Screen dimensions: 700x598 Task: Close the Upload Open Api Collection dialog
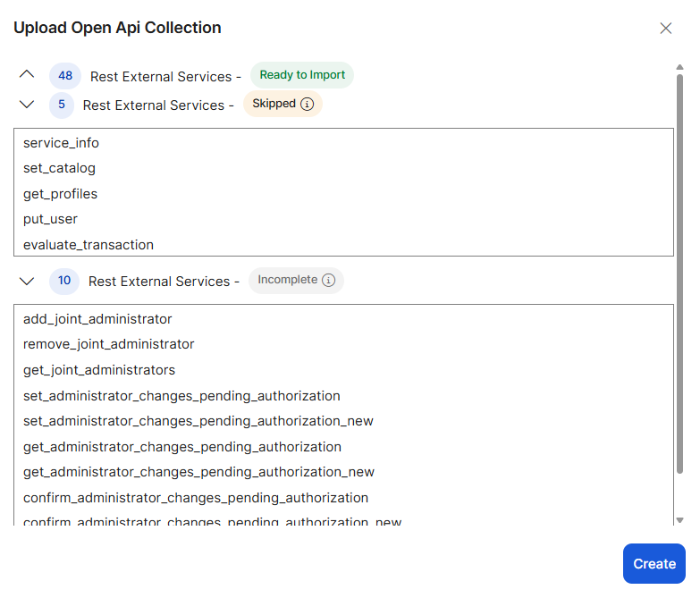coord(665,29)
